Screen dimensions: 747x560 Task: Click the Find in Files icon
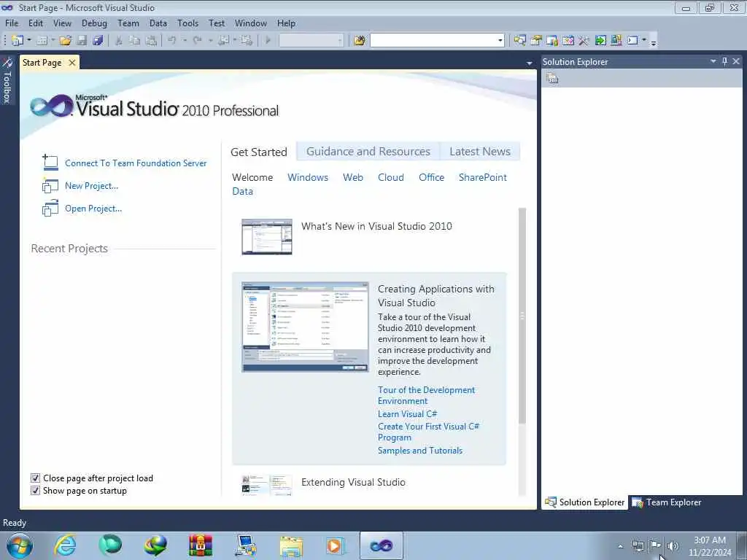(x=360, y=41)
